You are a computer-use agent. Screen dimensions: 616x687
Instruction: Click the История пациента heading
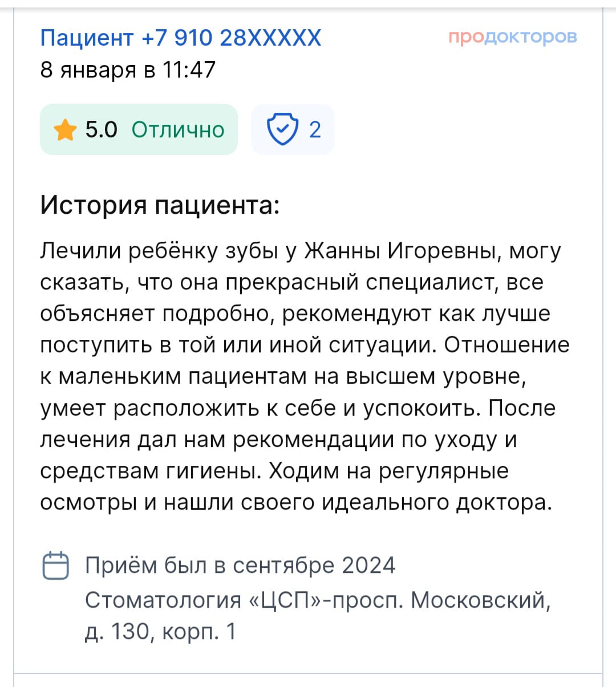click(x=160, y=205)
